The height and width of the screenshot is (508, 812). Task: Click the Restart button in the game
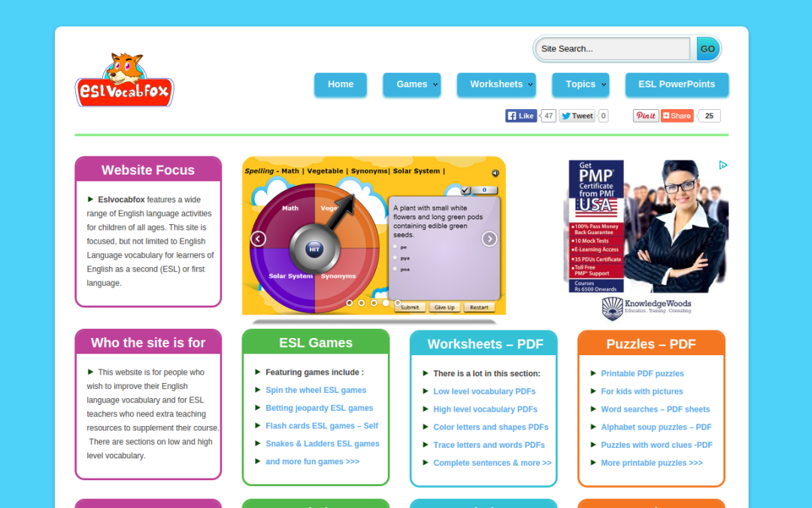point(479,307)
